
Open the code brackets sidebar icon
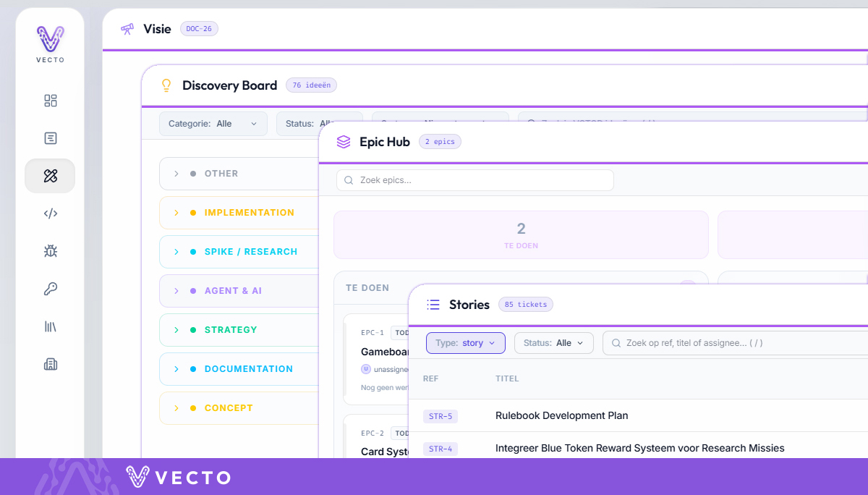[x=50, y=213]
